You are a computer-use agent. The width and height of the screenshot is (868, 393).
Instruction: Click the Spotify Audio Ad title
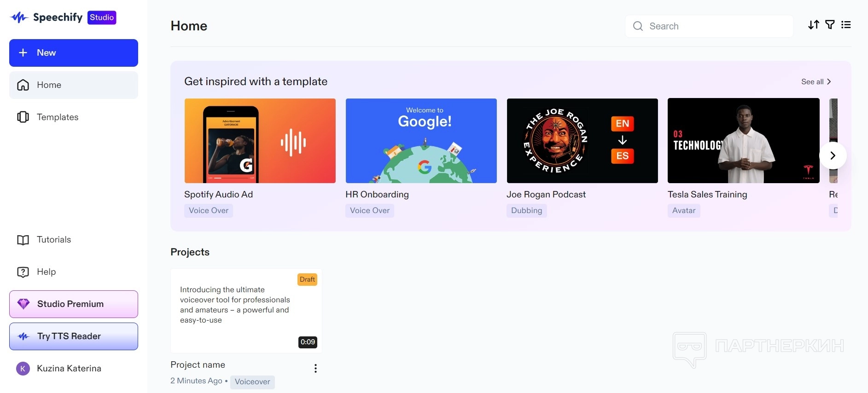coord(219,194)
